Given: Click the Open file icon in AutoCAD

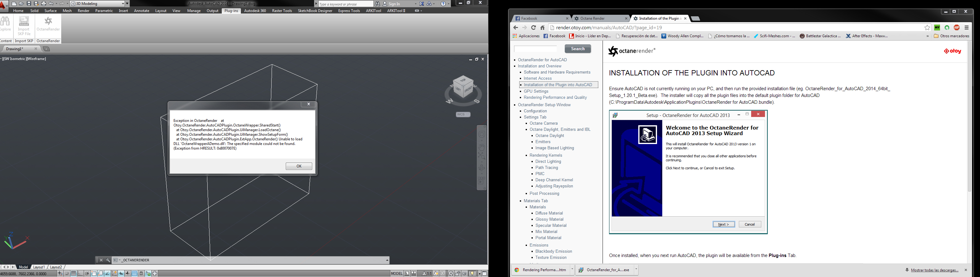Looking at the screenshot, I should pyautogui.click(x=21, y=3).
